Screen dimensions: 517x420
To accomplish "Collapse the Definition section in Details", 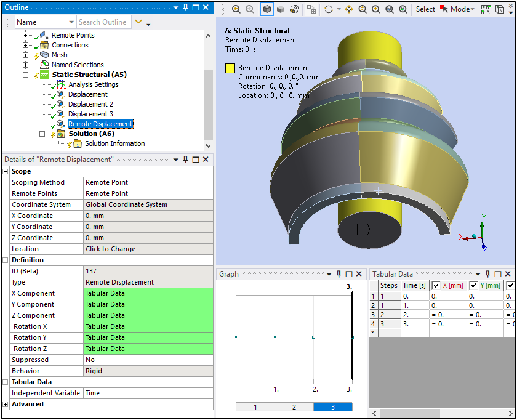I will [6, 260].
